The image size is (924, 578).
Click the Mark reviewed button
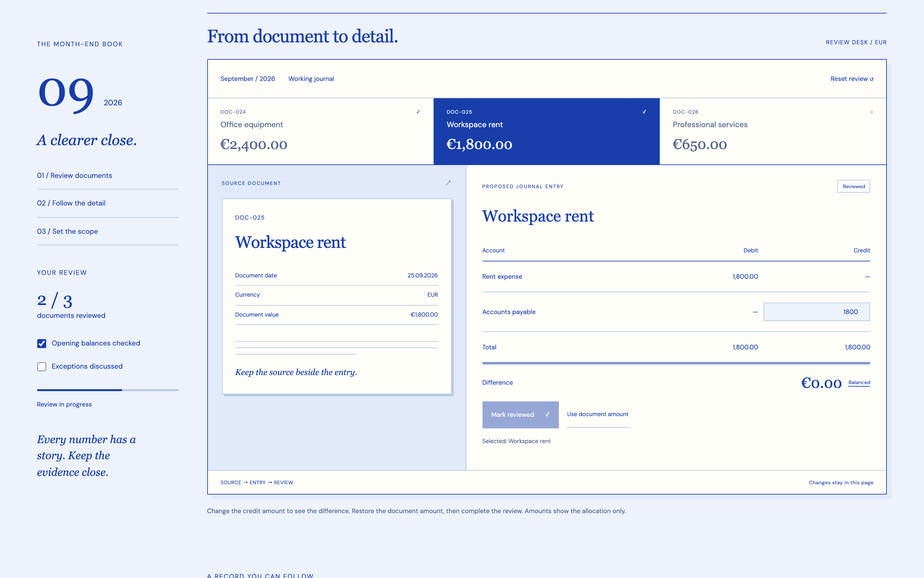(x=520, y=414)
